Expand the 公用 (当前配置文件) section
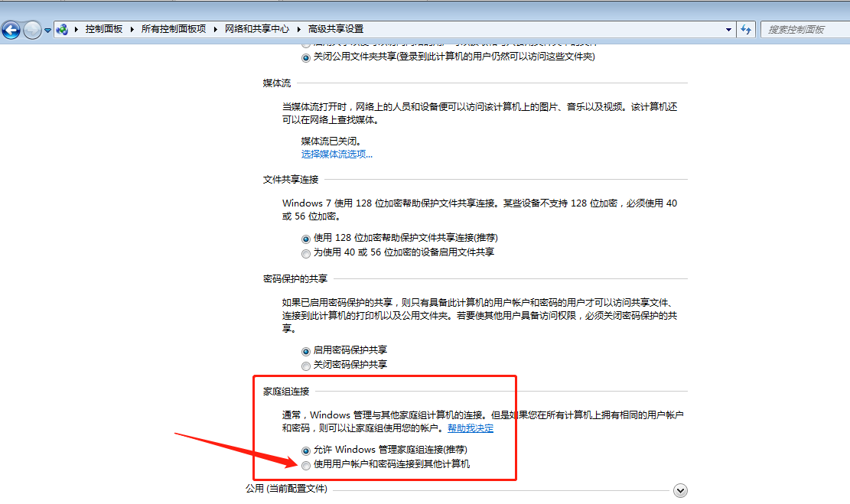850x504 pixels. click(680, 490)
